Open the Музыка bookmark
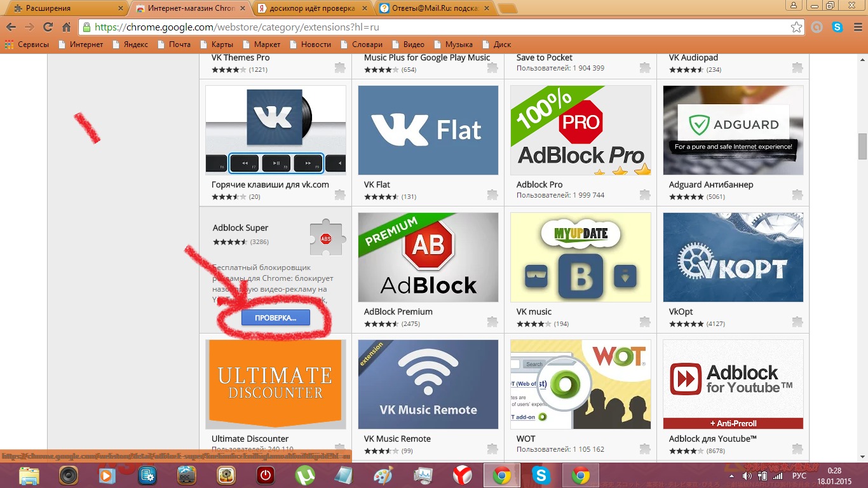 click(452, 44)
